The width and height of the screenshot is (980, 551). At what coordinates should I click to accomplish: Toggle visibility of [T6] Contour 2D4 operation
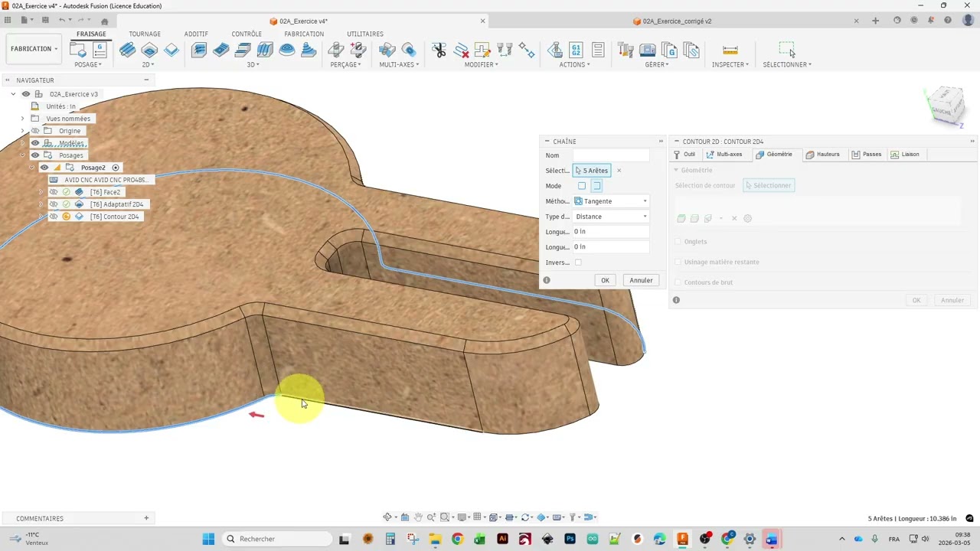tap(54, 217)
